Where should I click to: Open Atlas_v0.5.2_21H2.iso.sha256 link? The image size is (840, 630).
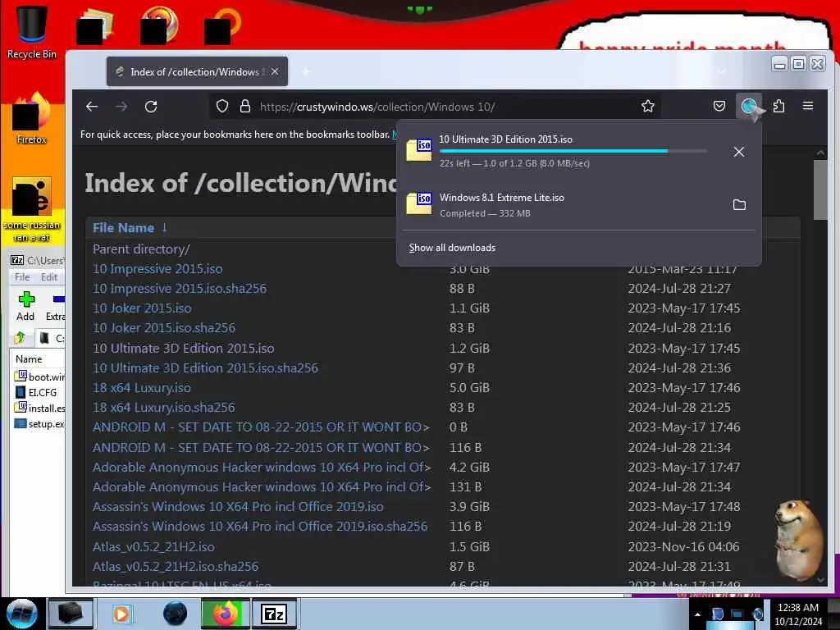[x=176, y=567]
